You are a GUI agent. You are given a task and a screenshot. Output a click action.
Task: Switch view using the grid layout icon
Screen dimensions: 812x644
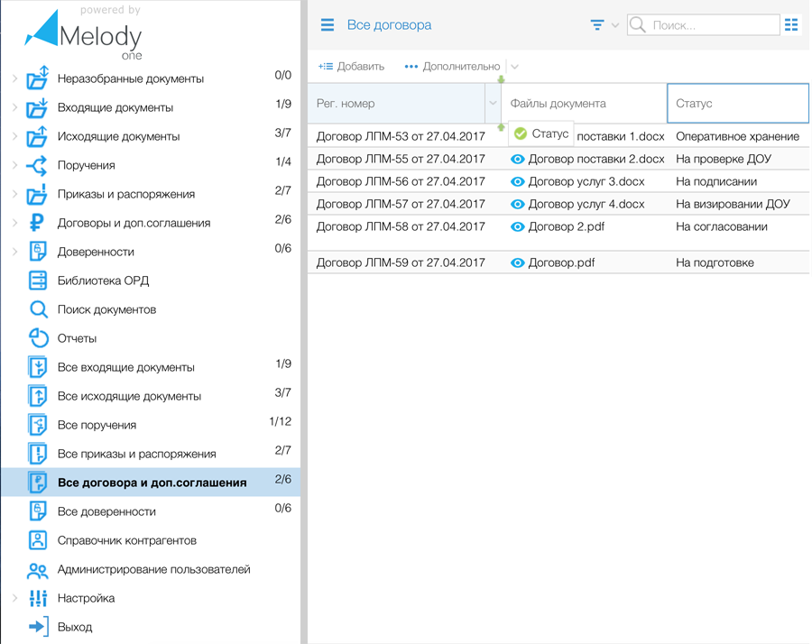coord(791,25)
